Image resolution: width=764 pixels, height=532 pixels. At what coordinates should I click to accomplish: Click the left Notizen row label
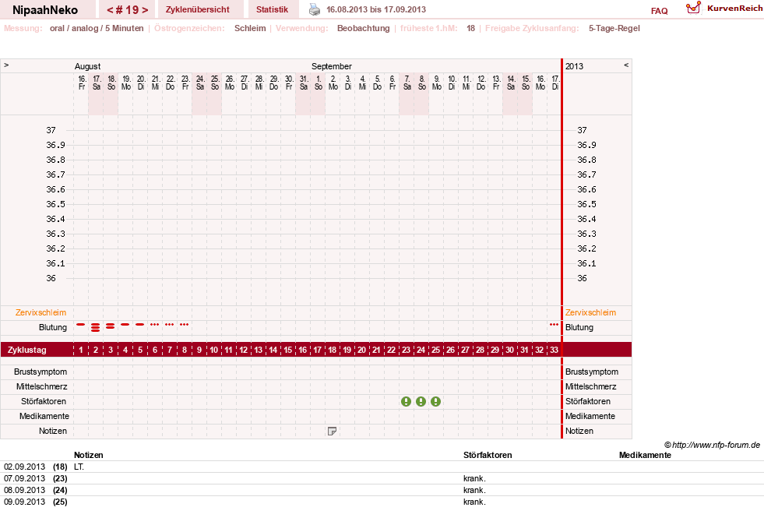click(53, 432)
